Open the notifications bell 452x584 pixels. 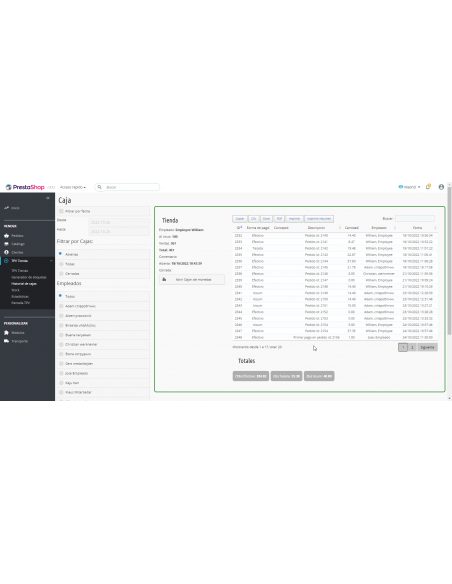point(428,187)
